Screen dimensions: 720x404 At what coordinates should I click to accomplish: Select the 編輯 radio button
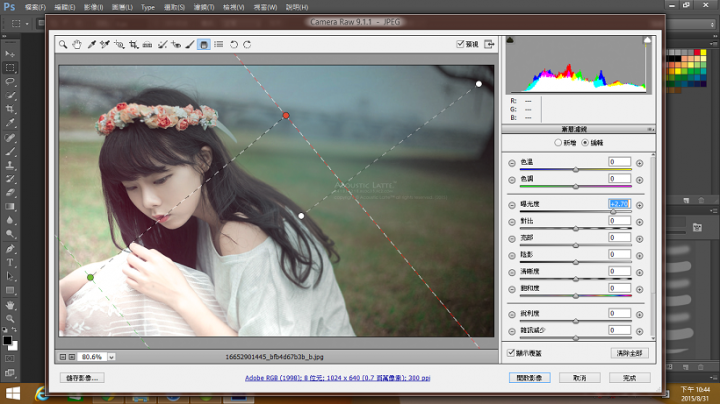pos(585,143)
